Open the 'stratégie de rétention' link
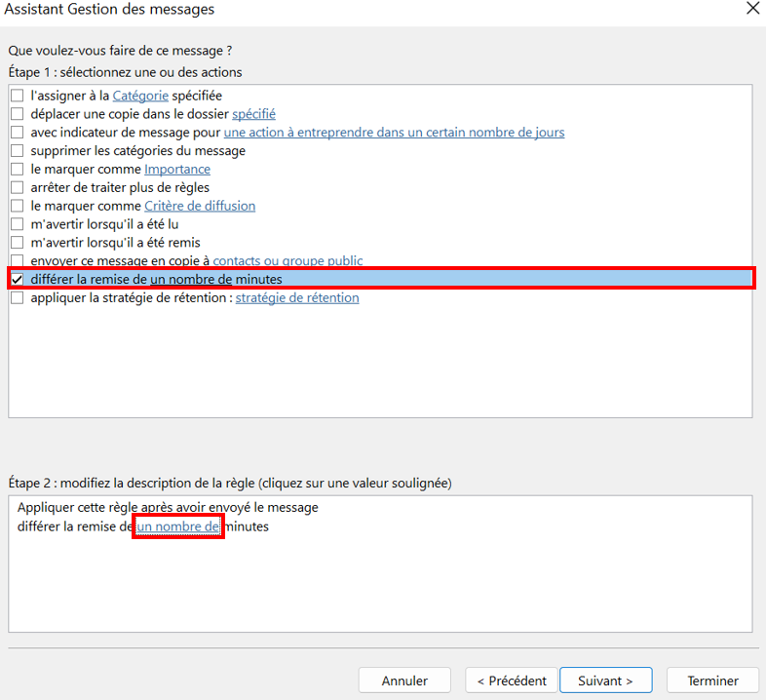Viewport: 766px width, 700px height. [297, 298]
